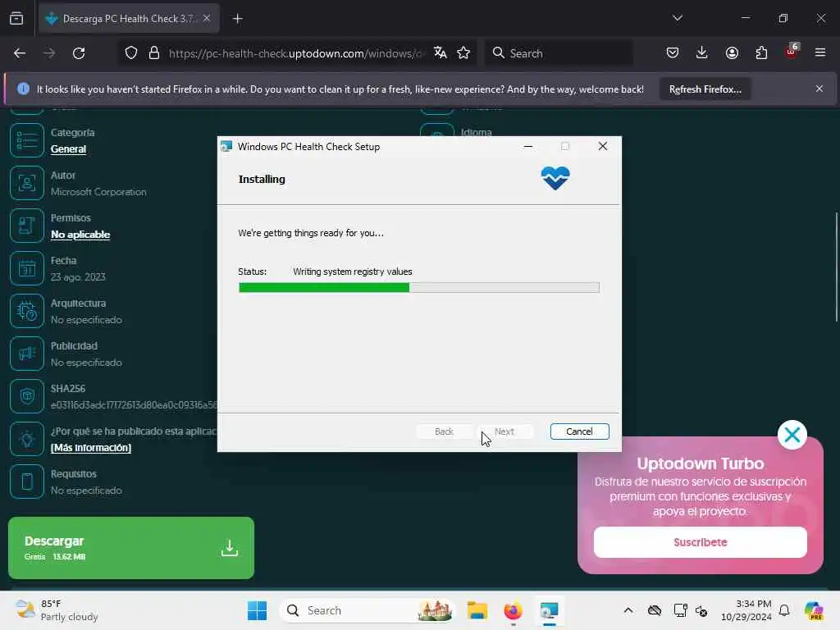Viewport: 840px width, 630px height.
Task: Click the Writing system registry values status
Action: pyautogui.click(x=353, y=272)
